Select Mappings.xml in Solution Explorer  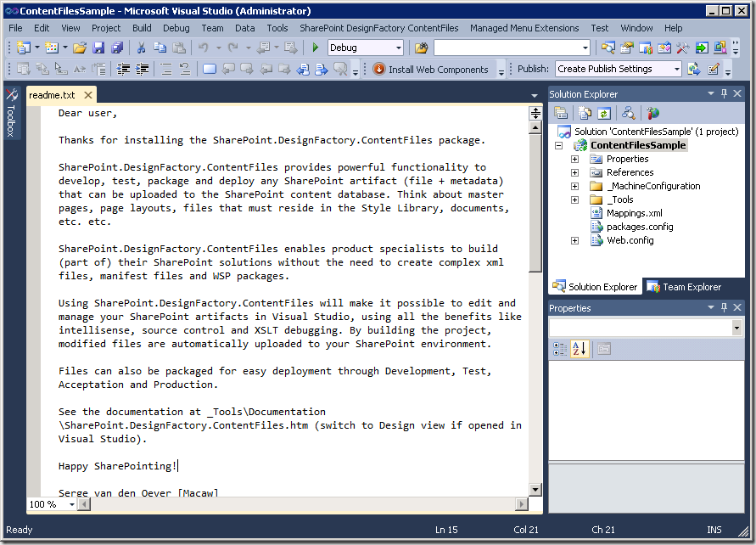634,213
